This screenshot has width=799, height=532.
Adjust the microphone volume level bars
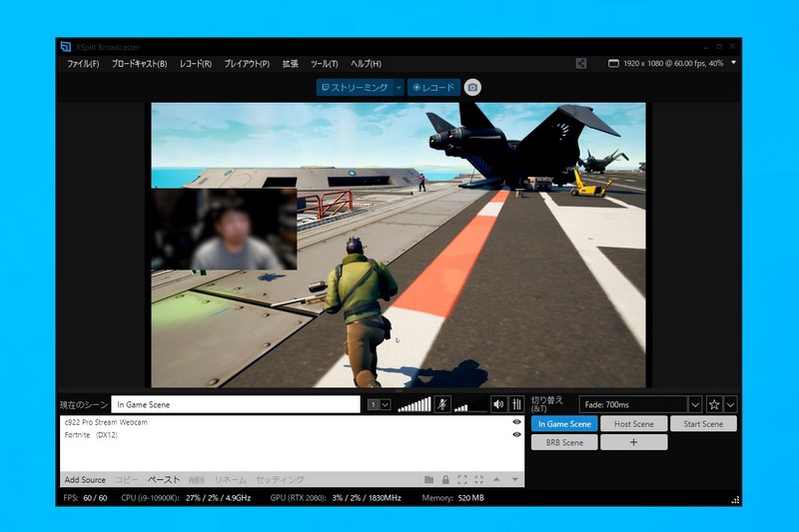click(414, 404)
